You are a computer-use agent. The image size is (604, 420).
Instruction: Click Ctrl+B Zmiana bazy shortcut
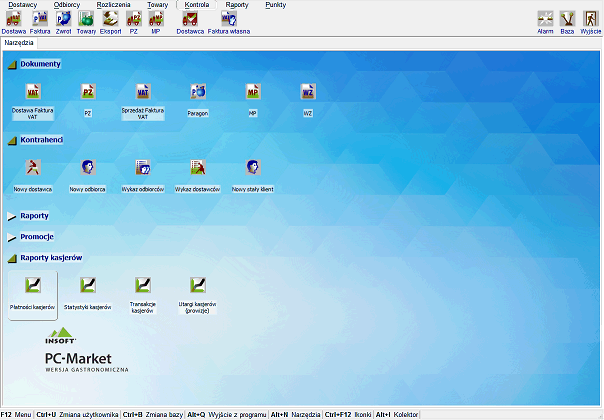click(x=153, y=415)
